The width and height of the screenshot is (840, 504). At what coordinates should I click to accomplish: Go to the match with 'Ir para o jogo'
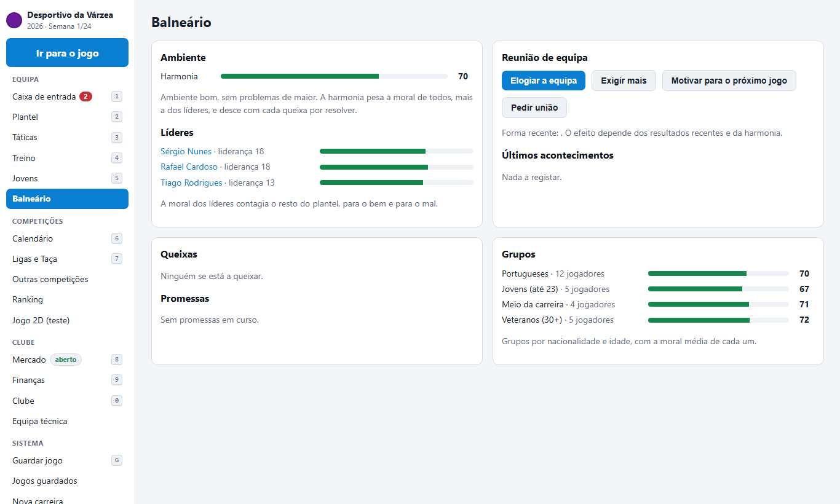coord(67,53)
